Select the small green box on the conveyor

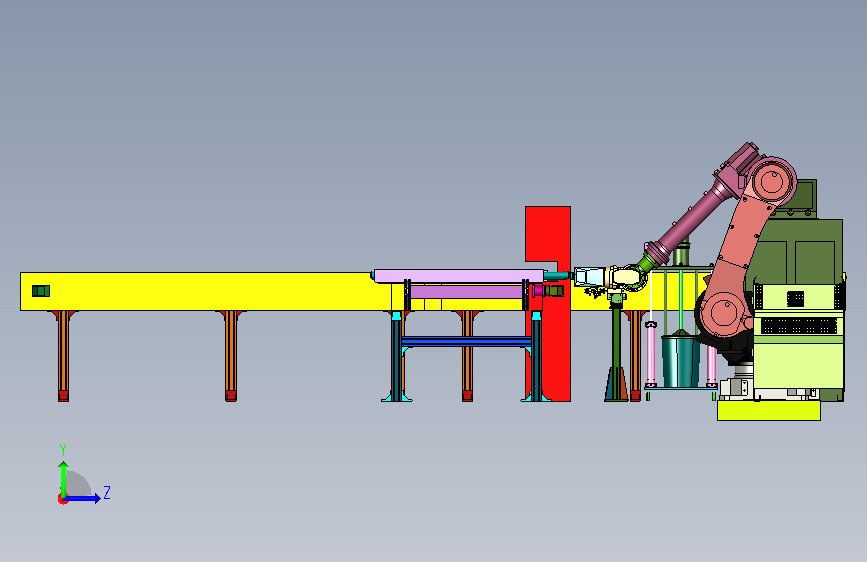(41, 291)
